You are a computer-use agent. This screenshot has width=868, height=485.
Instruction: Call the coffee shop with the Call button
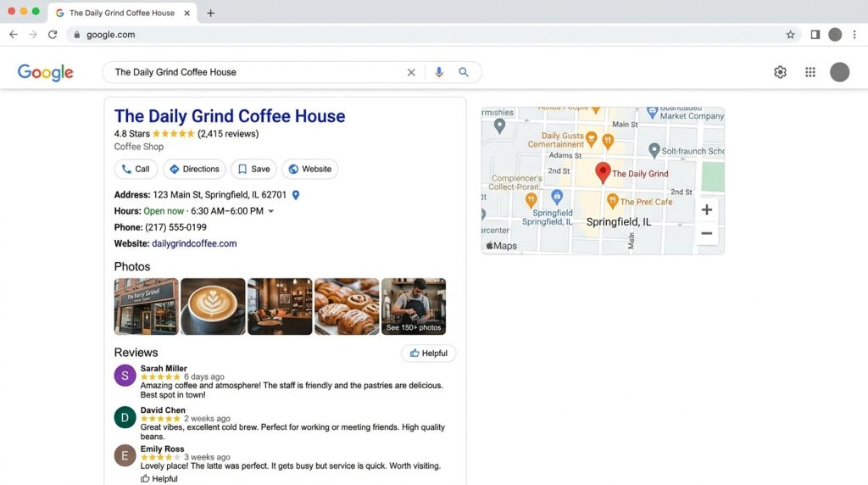click(136, 169)
